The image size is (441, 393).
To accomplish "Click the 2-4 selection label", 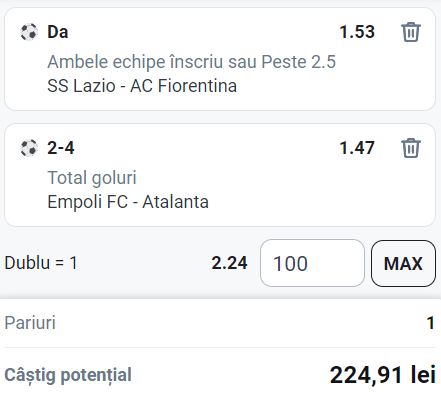I will point(61,148).
